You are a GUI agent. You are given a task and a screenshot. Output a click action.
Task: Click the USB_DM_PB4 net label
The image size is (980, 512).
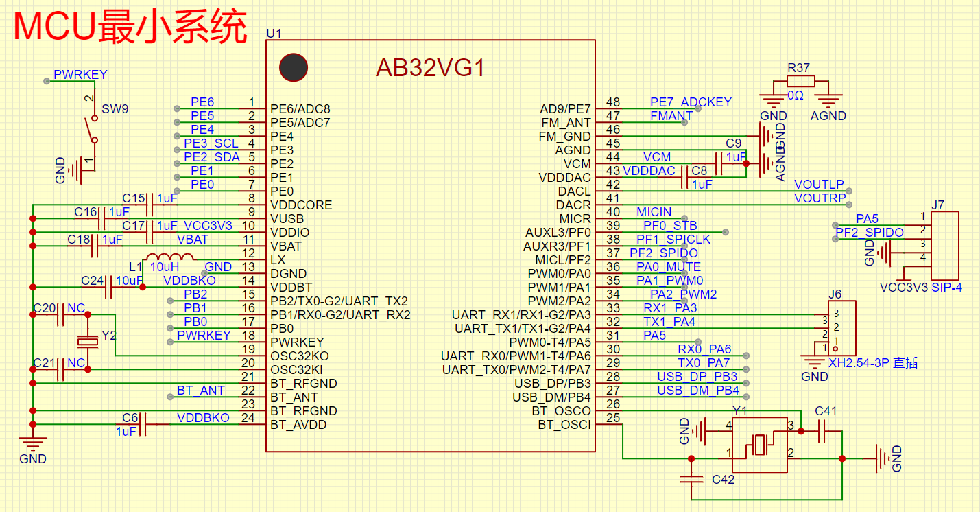click(x=698, y=390)
